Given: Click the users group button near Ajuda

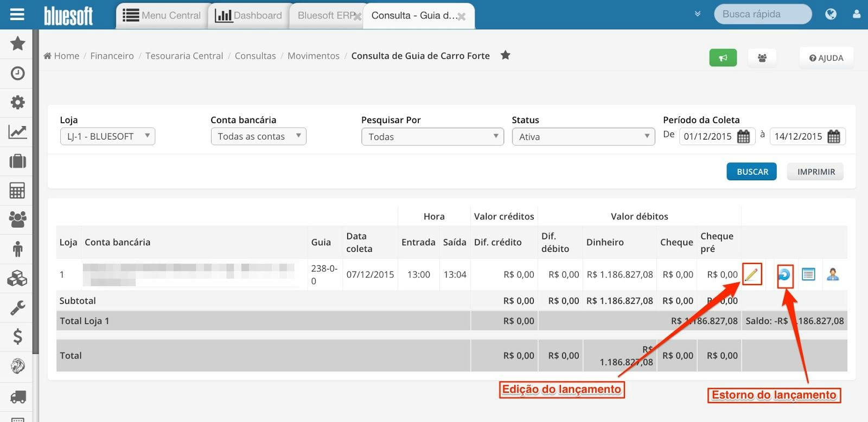Looking at the screenshot, I should (762, 58).
